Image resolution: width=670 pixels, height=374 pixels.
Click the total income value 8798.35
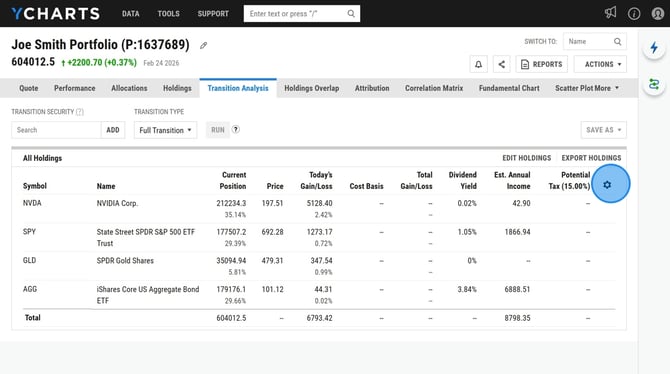[x=517, y=318]
